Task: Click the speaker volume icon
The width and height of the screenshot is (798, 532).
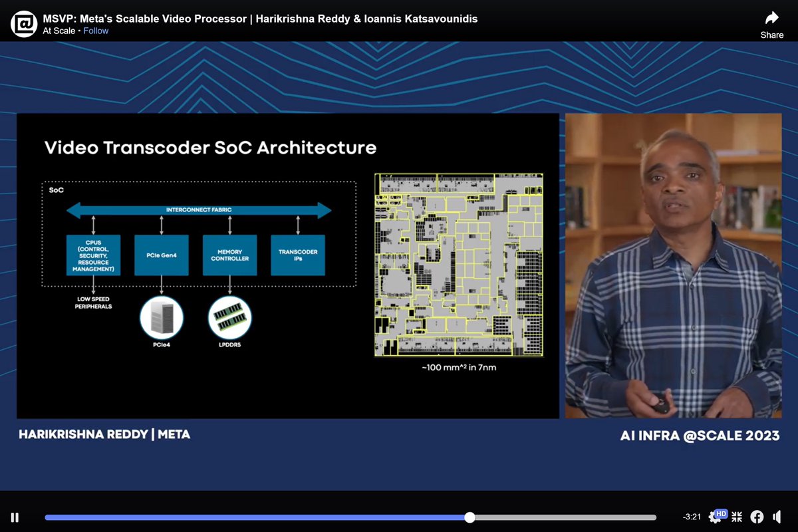Action: point(777,516)
